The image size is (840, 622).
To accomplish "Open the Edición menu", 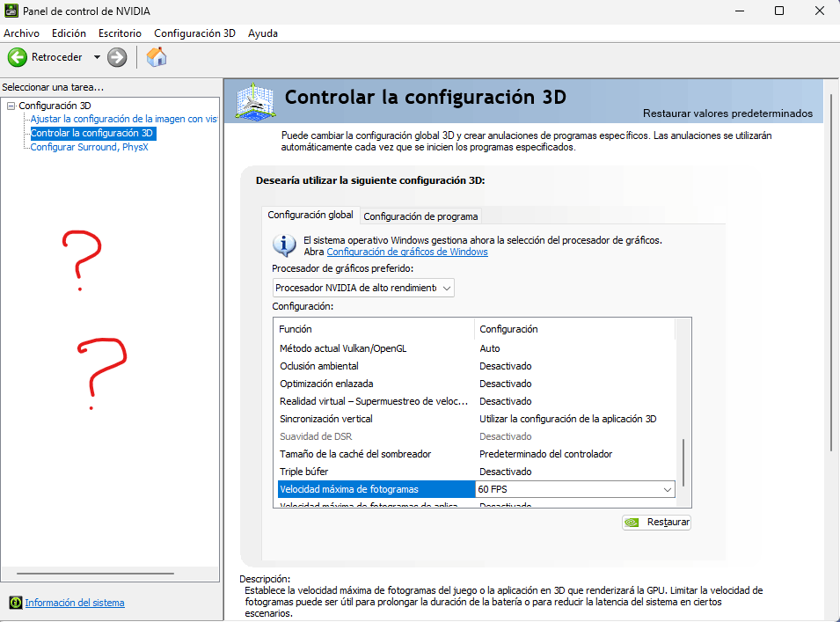I will tap(69, 33).
